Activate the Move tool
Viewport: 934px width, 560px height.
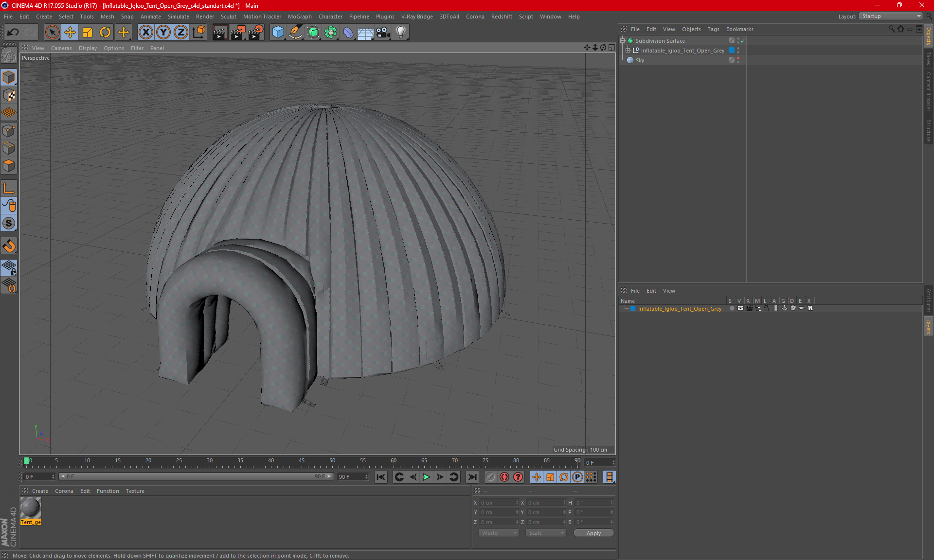point(70,33)
